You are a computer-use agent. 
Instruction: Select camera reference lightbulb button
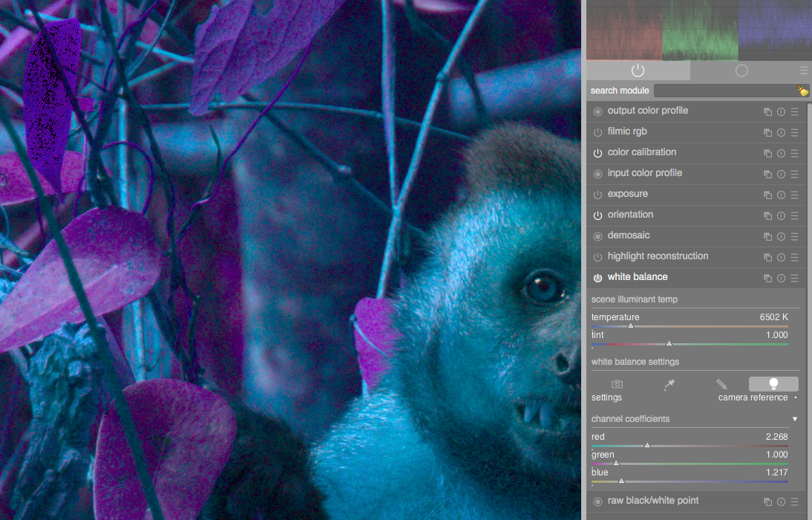pyautogui.click(x=773, y=384)
